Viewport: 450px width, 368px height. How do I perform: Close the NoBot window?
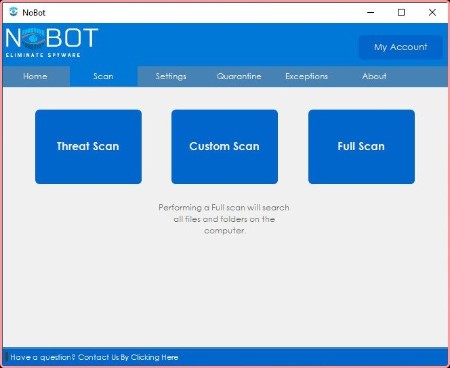pyautogui.click(x=432, y=12)
